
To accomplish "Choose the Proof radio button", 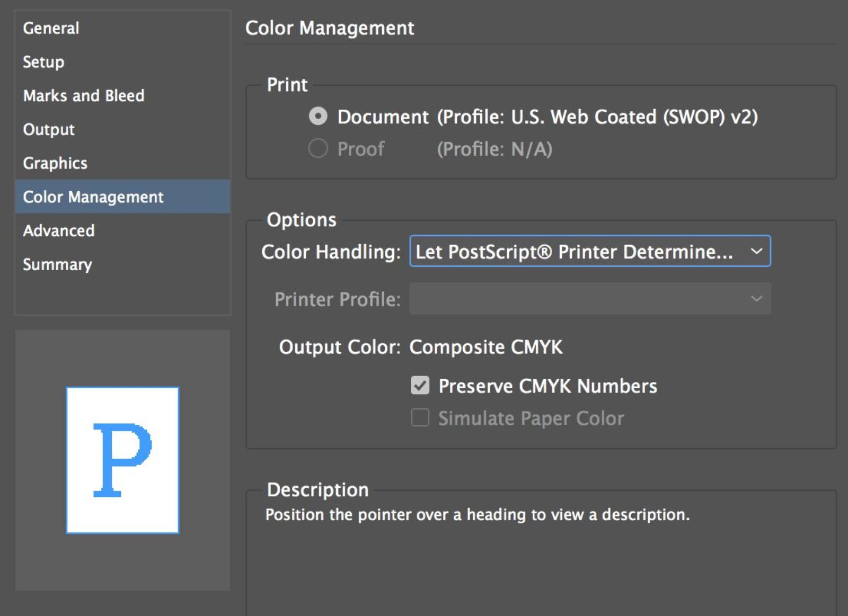I will point(318,149).
